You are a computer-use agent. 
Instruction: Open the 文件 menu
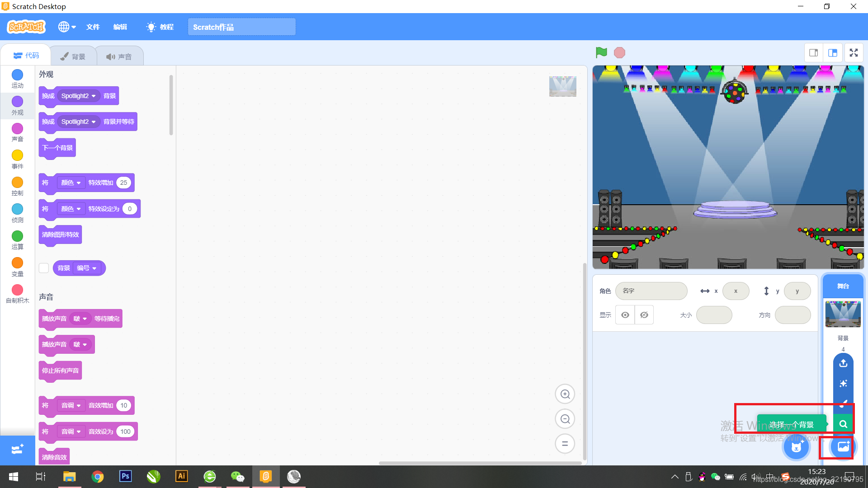[x=93, y=27]
